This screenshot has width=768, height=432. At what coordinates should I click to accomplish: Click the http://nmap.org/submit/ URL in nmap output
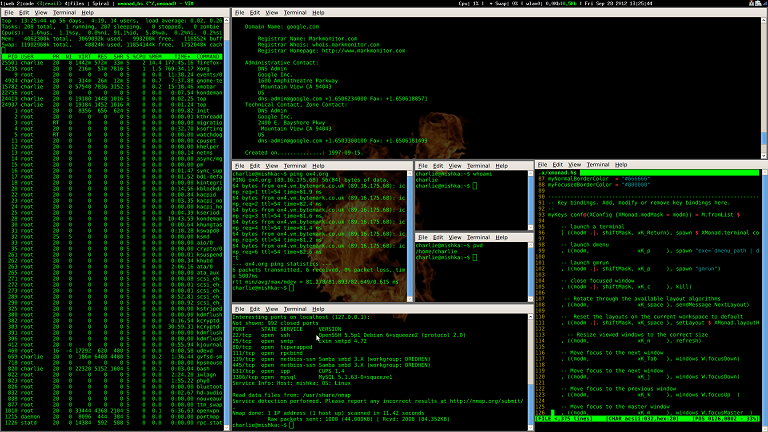(x=486, y=401)
